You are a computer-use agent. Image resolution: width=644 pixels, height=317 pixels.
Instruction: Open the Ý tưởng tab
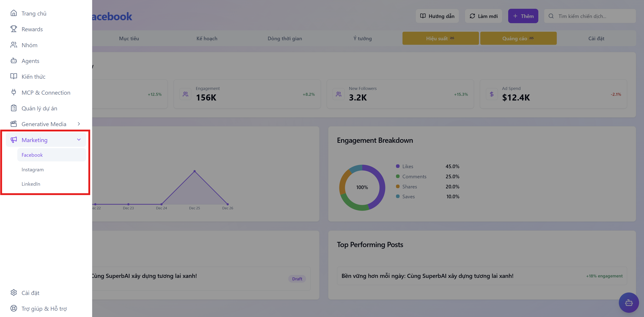(x=362, y=38)
